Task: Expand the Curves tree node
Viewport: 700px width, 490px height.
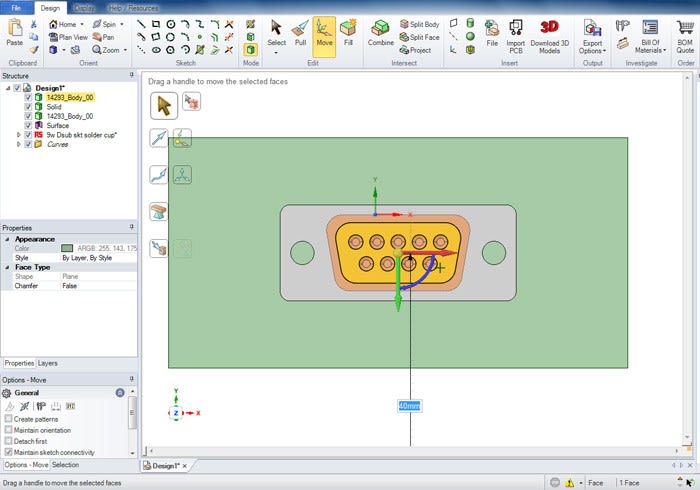Action: pos(19,144)
